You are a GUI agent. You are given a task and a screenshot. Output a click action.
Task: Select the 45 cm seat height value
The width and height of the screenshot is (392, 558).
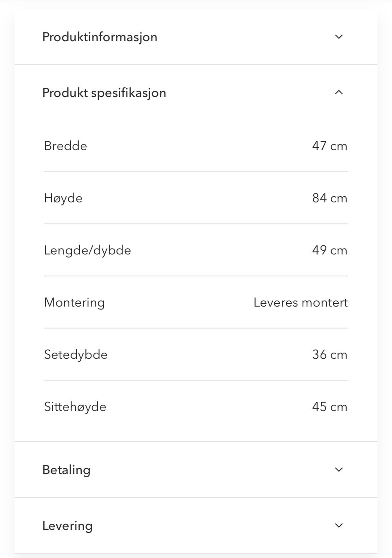click(330, 407)
